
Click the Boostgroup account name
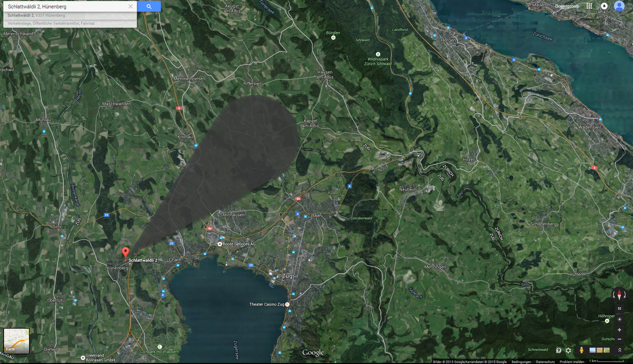(x=567, y=6)
